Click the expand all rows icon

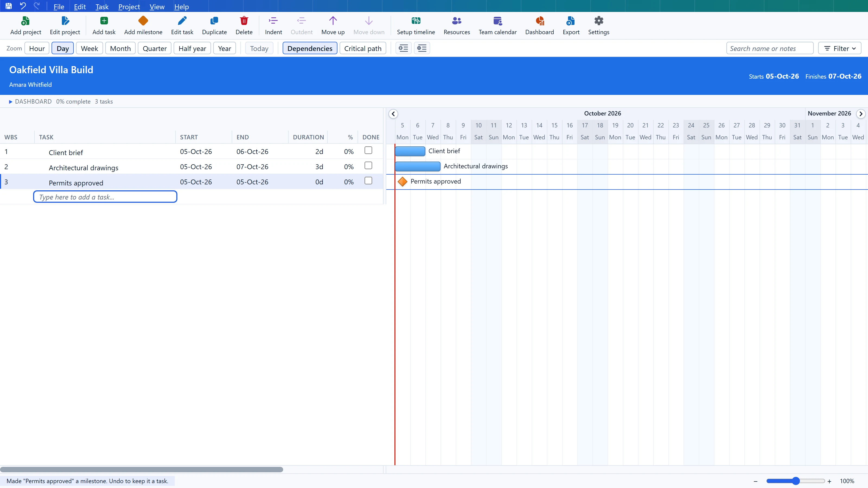(403, 48)
